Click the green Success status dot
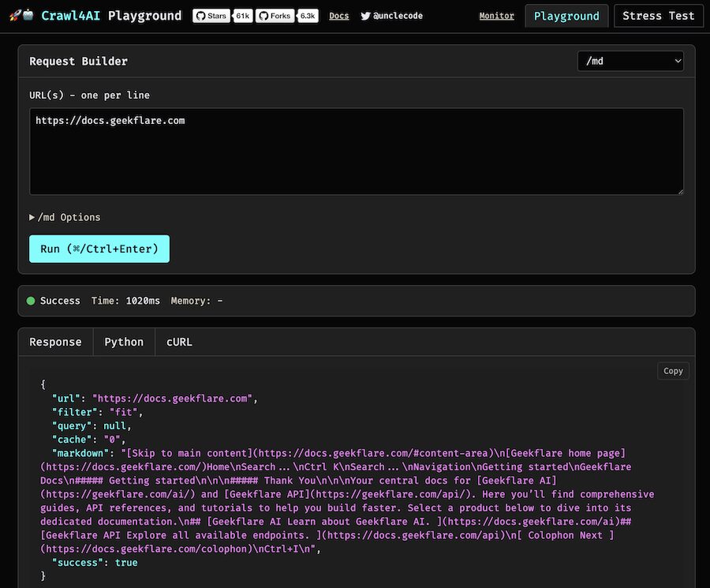 31,301
